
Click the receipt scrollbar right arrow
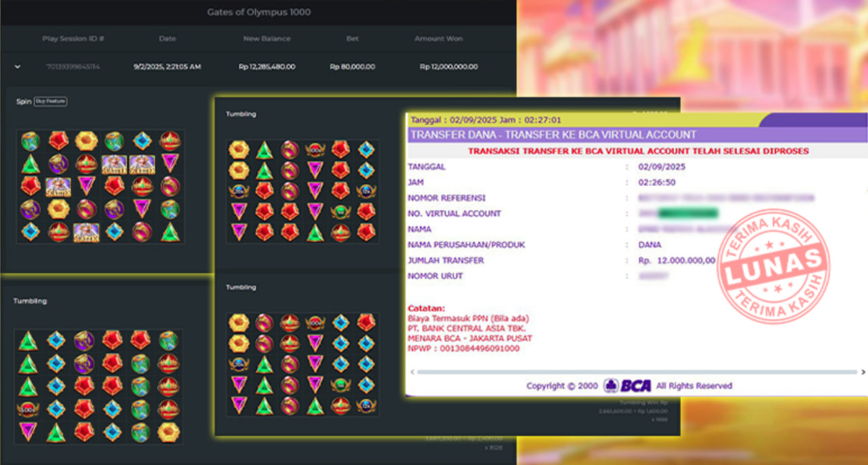863,372
